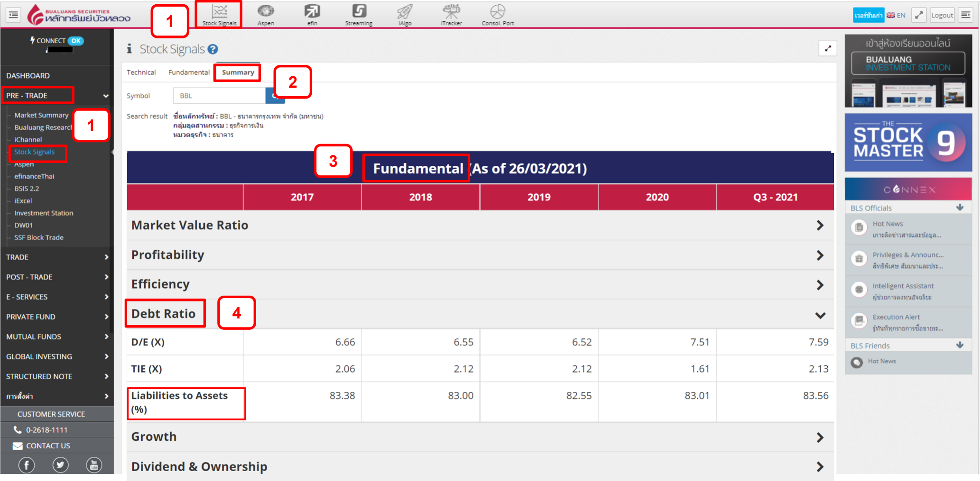Open iExcel in the sidebar
This screenshot has width=980, height=481.
(23, 201)
